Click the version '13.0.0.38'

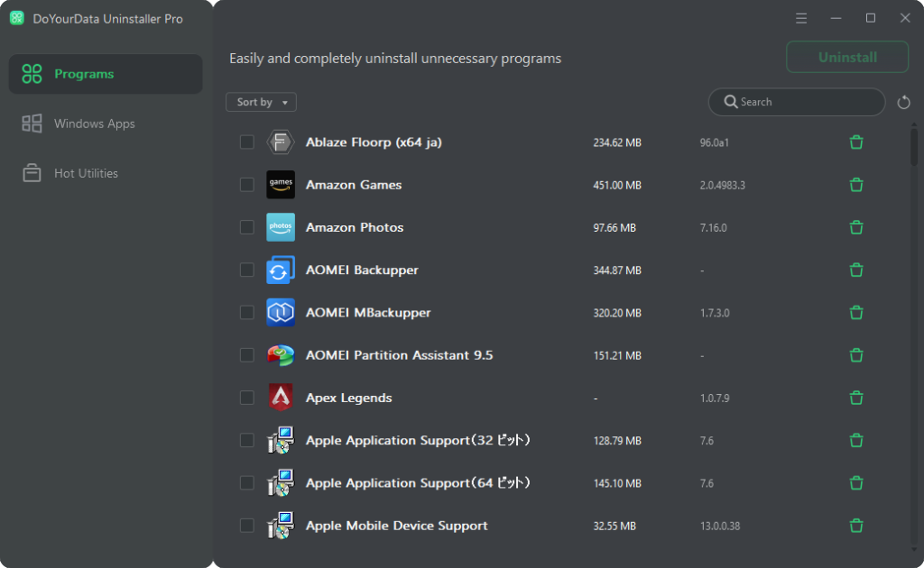pyautogui.click(x=720, y=527)
